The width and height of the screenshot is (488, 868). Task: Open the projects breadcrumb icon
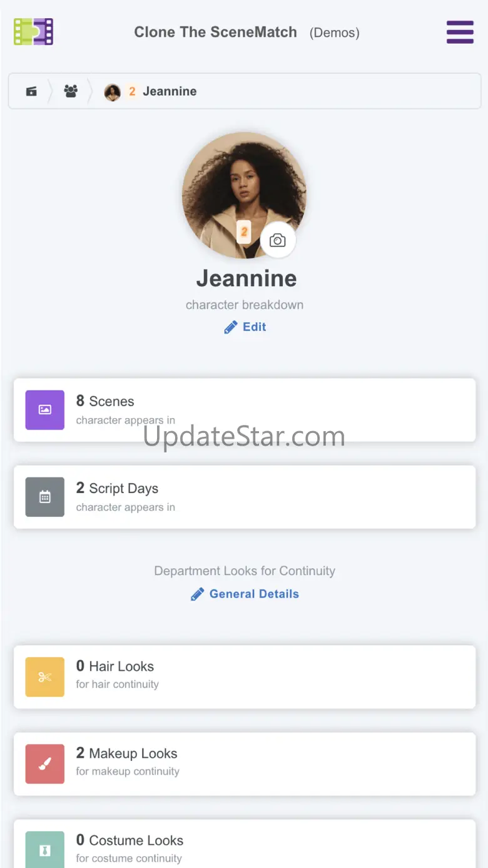click(x=31, y=91)
